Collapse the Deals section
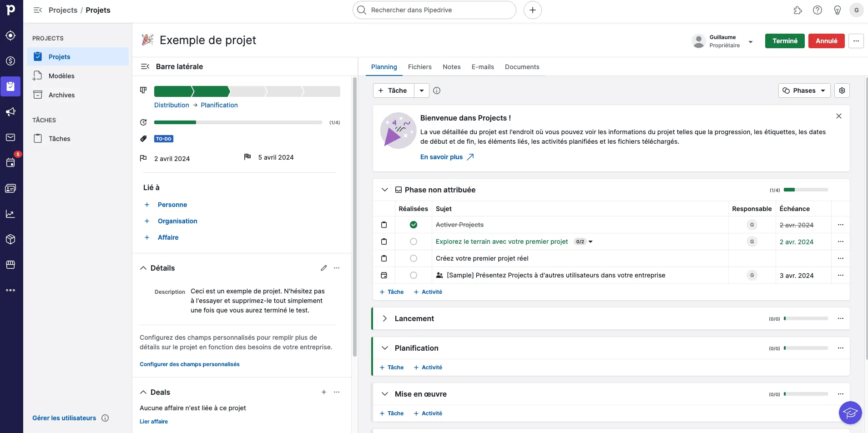 pyautogui.click(x=143, y=392)
